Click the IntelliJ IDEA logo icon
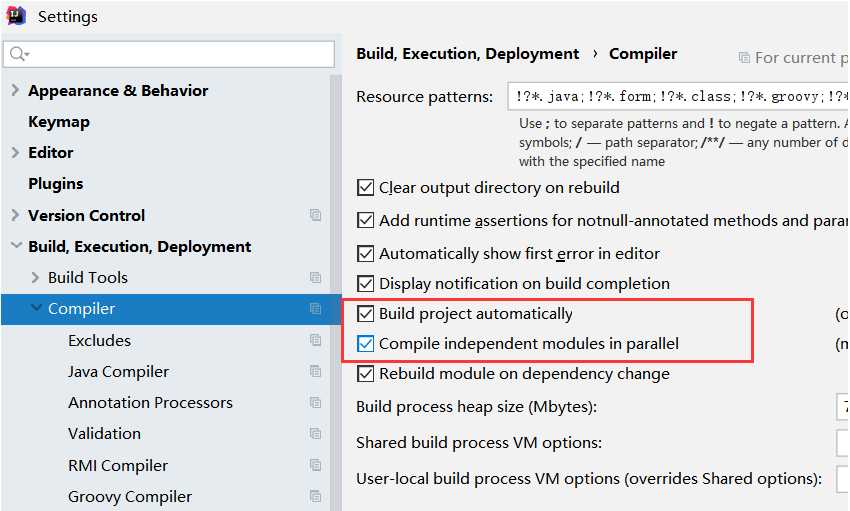Screen dimensions: 850x511 point(16,17)
